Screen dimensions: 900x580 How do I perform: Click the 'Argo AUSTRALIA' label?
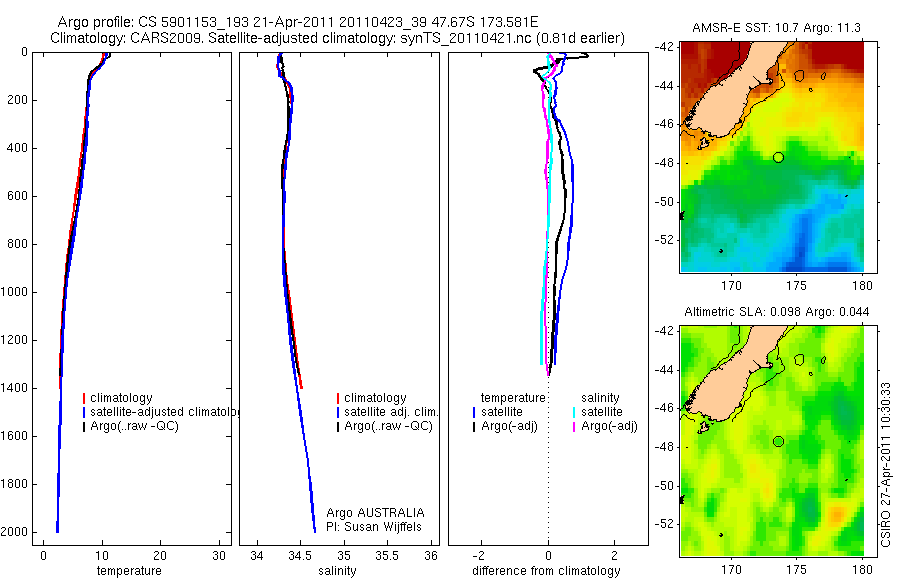tap(375, 513)
